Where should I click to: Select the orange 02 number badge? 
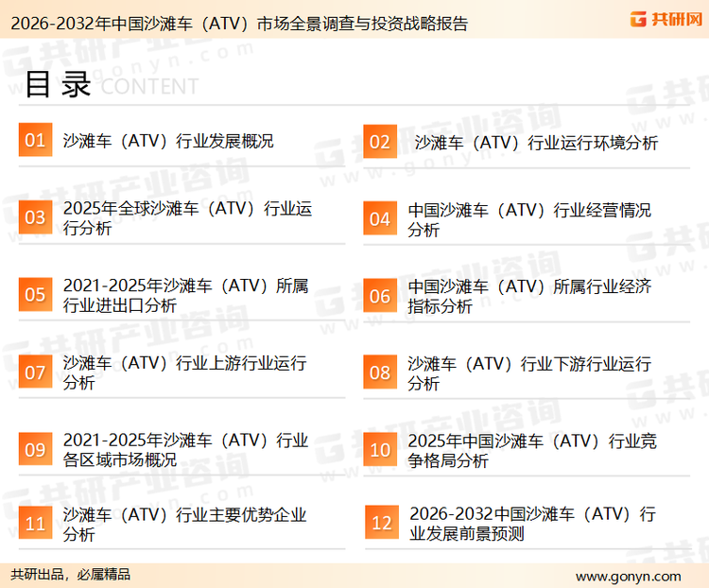(x=380, y=141)
